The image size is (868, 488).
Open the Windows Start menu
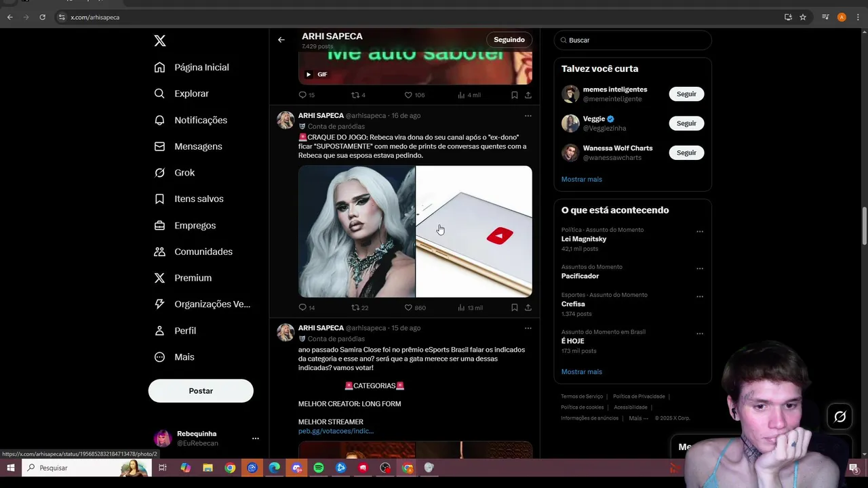[x=11, y=468]
